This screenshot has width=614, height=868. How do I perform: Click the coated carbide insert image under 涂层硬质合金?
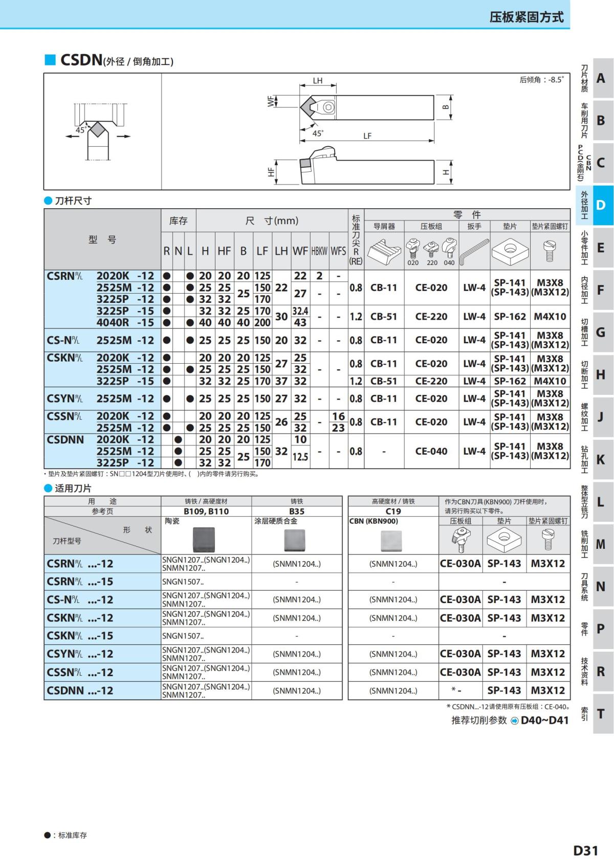297,540
